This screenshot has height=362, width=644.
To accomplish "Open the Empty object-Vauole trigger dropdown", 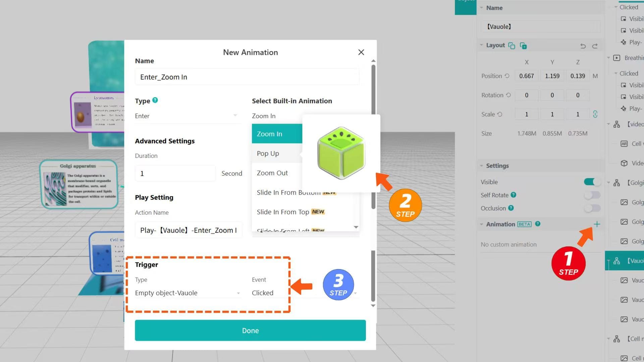I will click(187, 293).
